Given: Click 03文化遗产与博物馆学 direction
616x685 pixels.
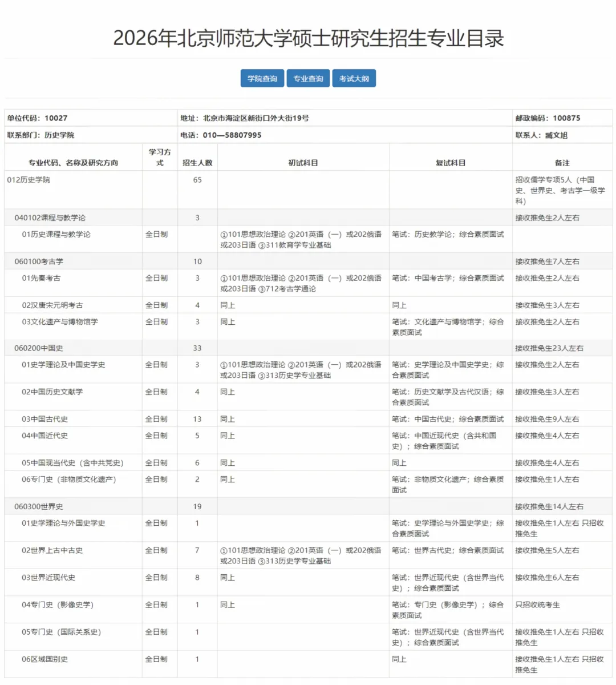Looking at the screenshot, I should (60, 321).
